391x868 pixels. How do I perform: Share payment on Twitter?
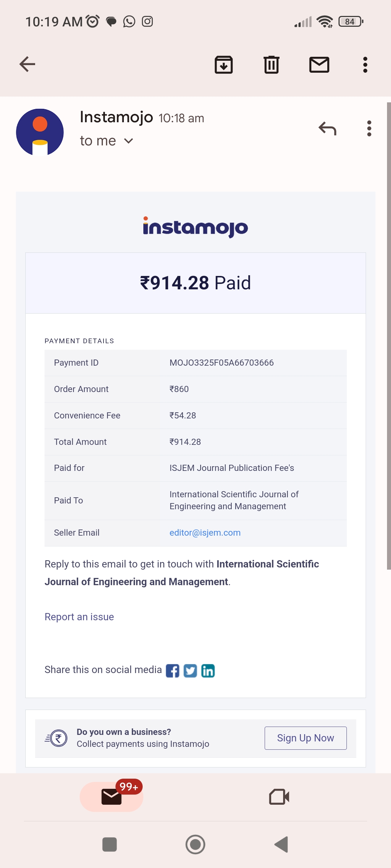click(x=190, y=671)
